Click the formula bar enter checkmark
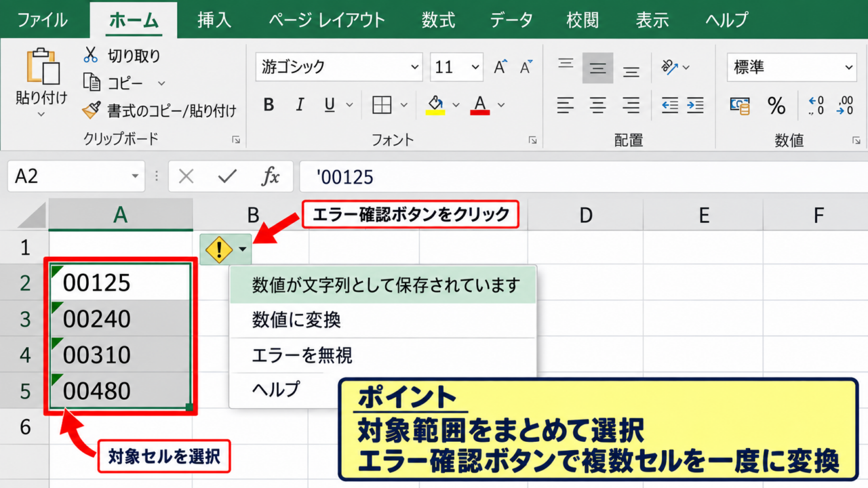This screenshot has width=868, height=488. click(x=227, y=177)
